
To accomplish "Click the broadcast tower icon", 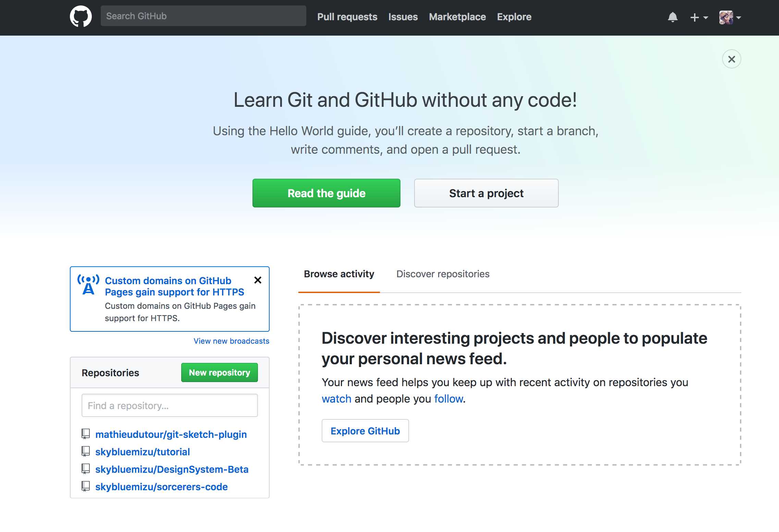I will (x=88, y=285).
